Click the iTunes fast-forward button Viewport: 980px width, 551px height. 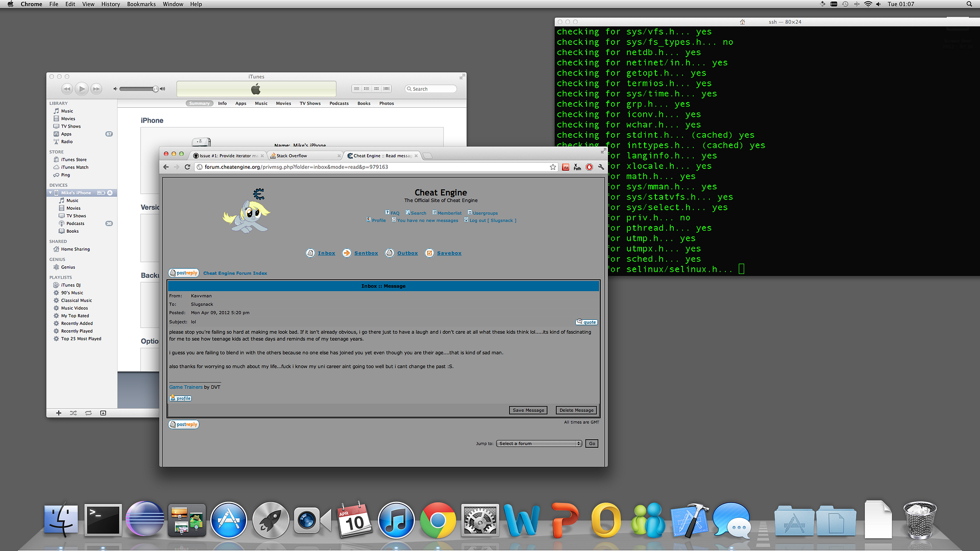tap(96, 89)
